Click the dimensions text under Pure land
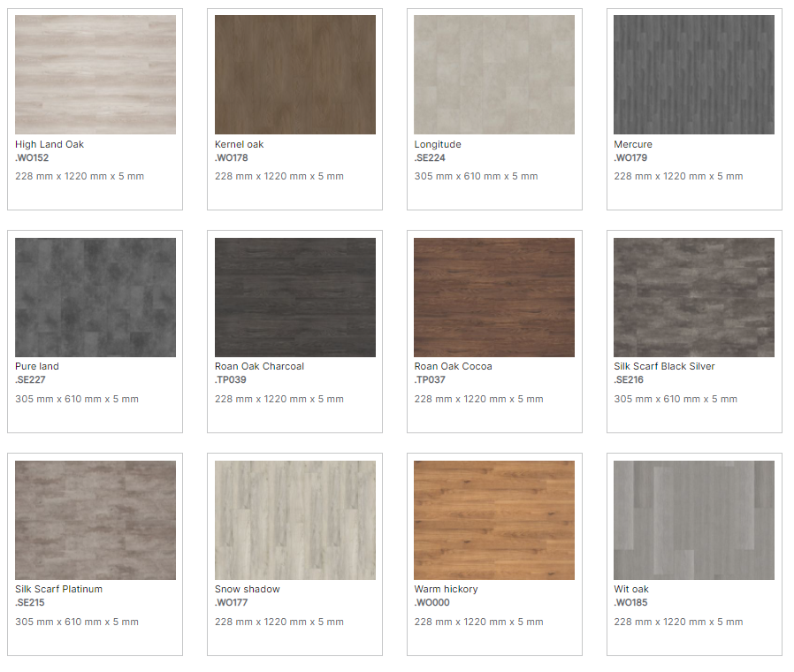 [77, 399]
